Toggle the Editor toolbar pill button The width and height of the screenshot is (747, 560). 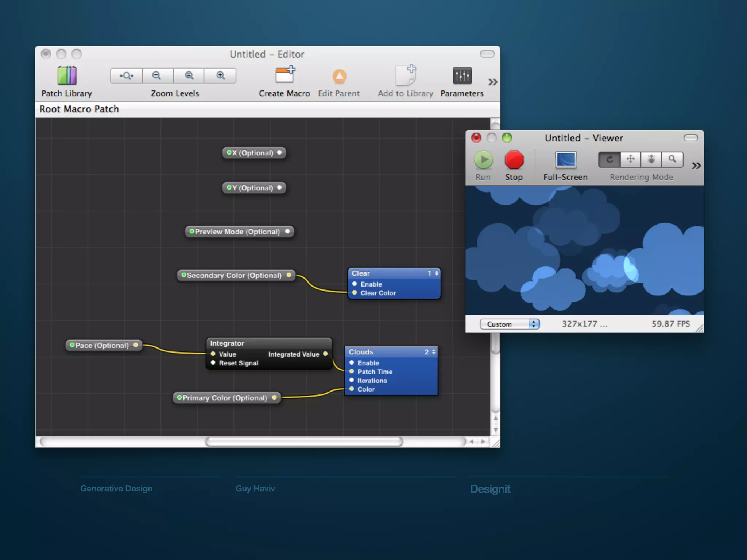(487, 54)
